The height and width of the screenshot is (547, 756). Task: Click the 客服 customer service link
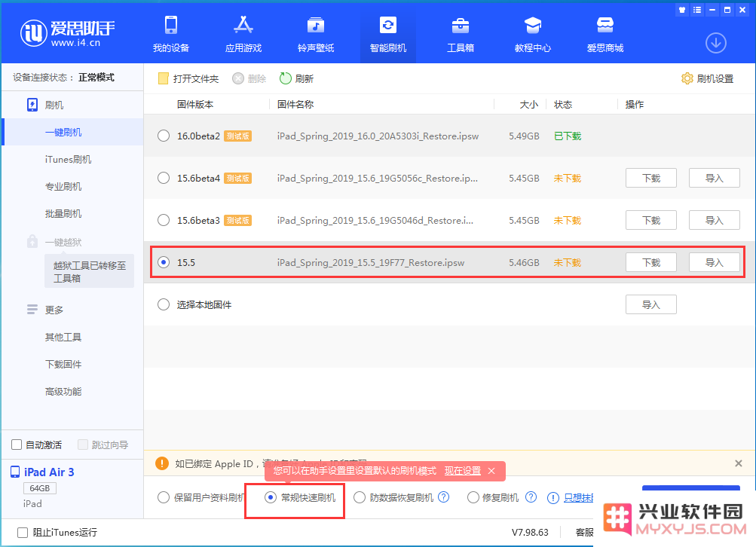[x=584, y=533]
